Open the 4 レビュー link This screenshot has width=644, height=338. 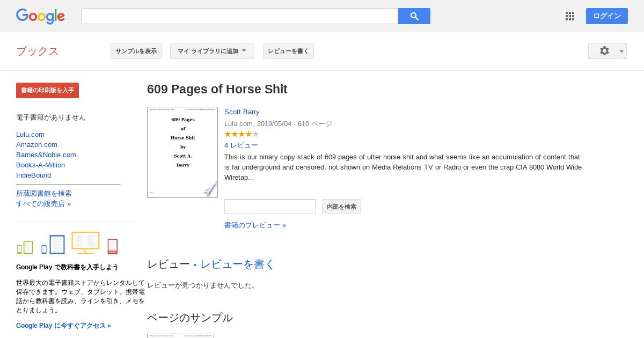(241, 145)
